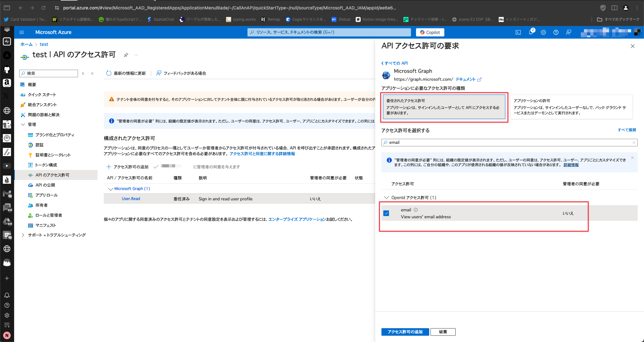Viewport: 644px width, 342px height.
Task: Click the アクセス許可の追加 blue button
Action: click(x=405, y=332)
